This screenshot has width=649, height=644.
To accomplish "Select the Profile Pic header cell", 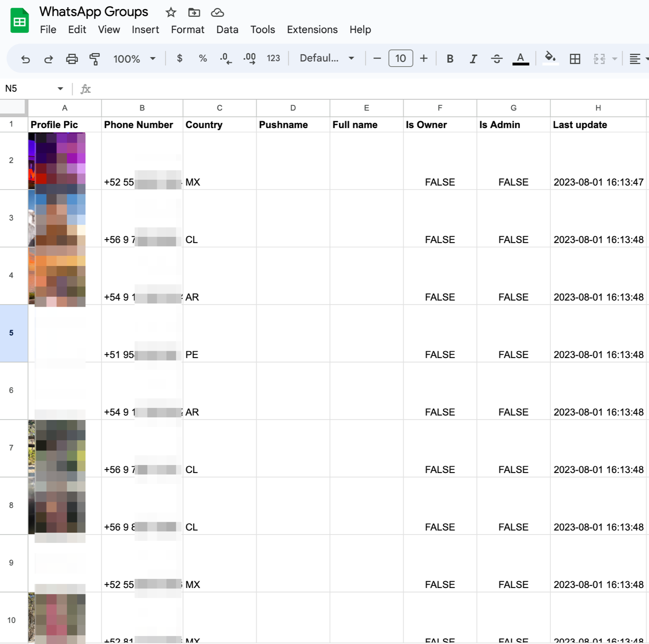I will (65, 125).
